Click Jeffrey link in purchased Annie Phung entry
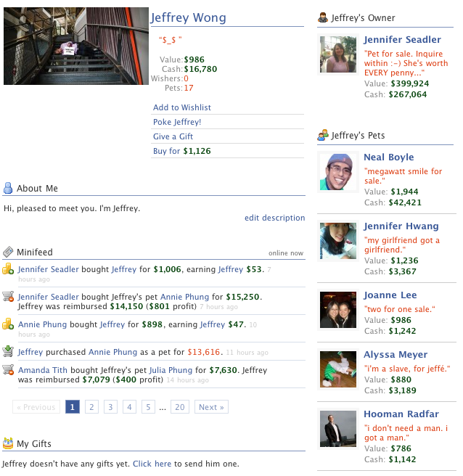Viewport: 463px width, 476px height. click(x=30, y=352)
